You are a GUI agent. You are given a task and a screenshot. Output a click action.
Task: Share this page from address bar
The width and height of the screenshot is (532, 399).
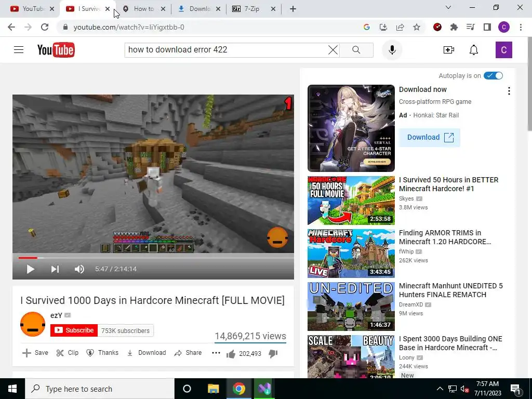coord(400,27)
